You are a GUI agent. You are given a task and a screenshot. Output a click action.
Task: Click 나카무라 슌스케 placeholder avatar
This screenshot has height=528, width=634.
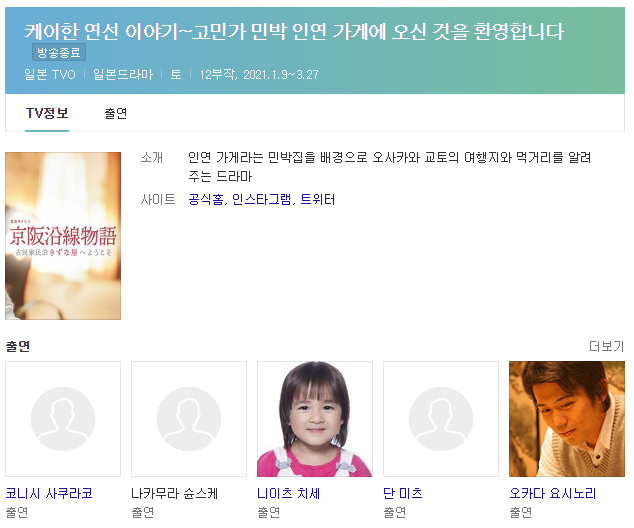pyautogui.click(x=189, y=419)
